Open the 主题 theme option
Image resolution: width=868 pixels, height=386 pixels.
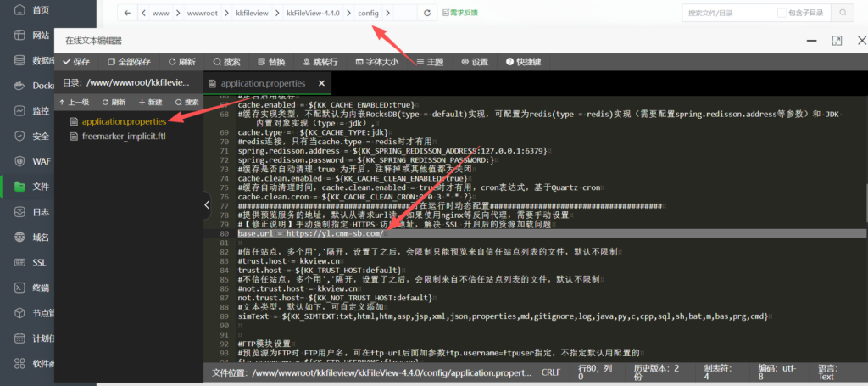430,62
